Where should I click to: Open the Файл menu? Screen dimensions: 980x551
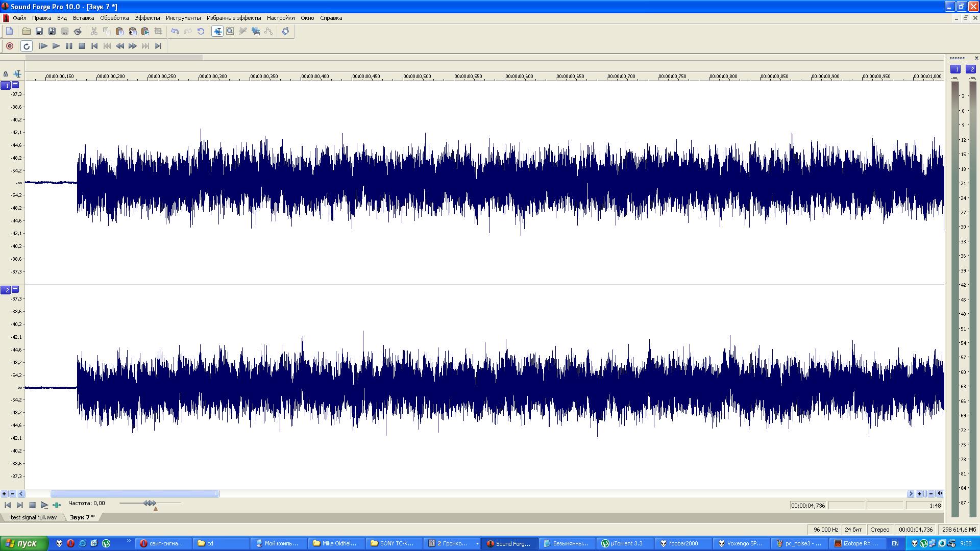point(19,18)
